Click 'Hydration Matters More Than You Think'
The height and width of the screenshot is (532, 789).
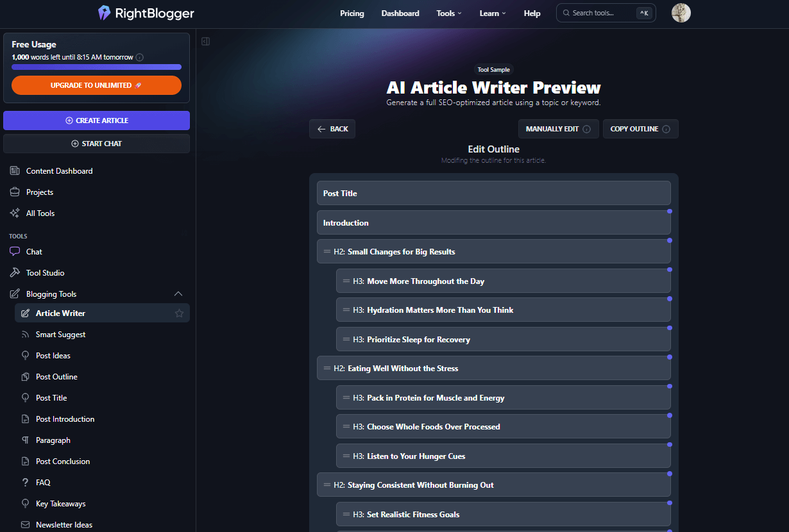click(440, 310)
